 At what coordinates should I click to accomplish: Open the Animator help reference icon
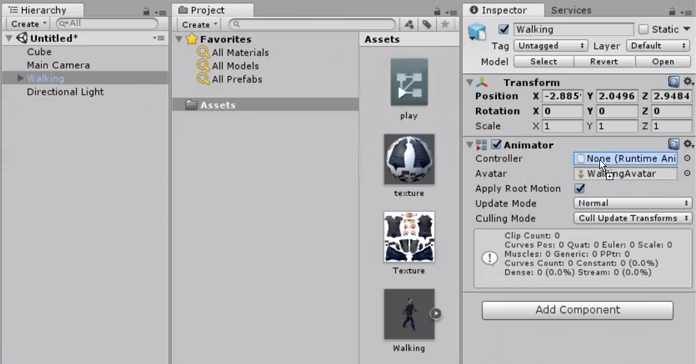coord(673,144)
